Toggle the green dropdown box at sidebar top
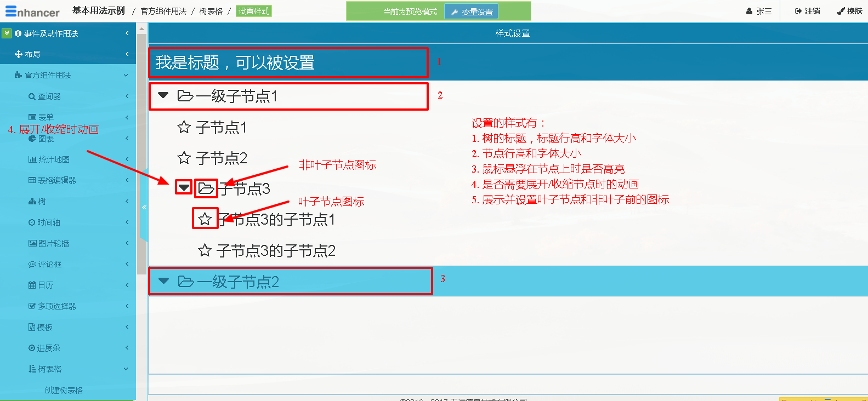The height and width of the screenshot is (401, 868). coord(7,33)
